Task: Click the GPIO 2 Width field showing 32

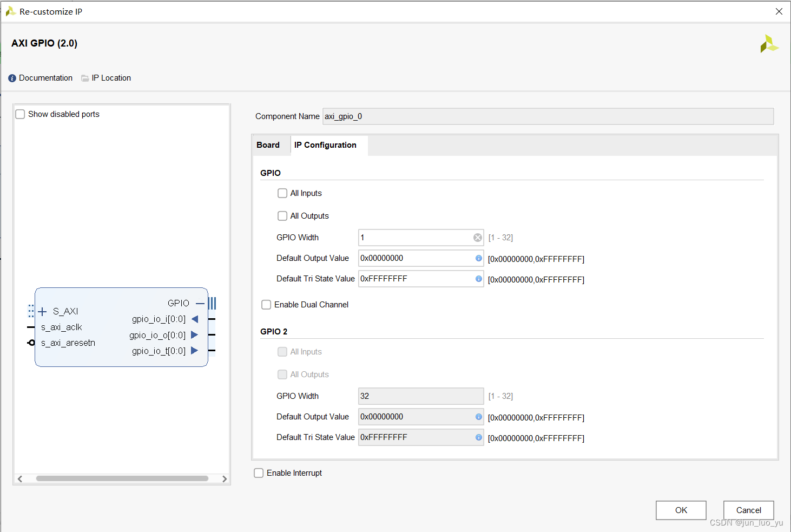Action: point(421,396)
